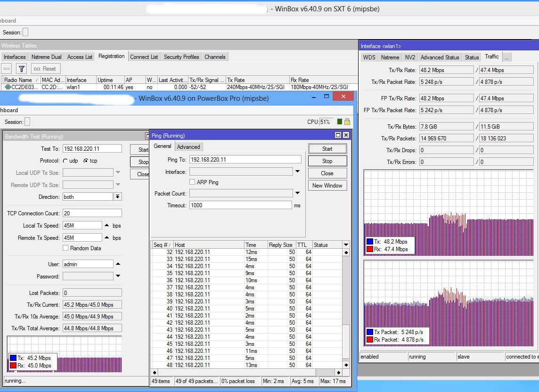Viewport: 539px width, 392px height.
Task: Switch to the NV2 tab in Interface wlan1
Action: (x=410, y=57)
